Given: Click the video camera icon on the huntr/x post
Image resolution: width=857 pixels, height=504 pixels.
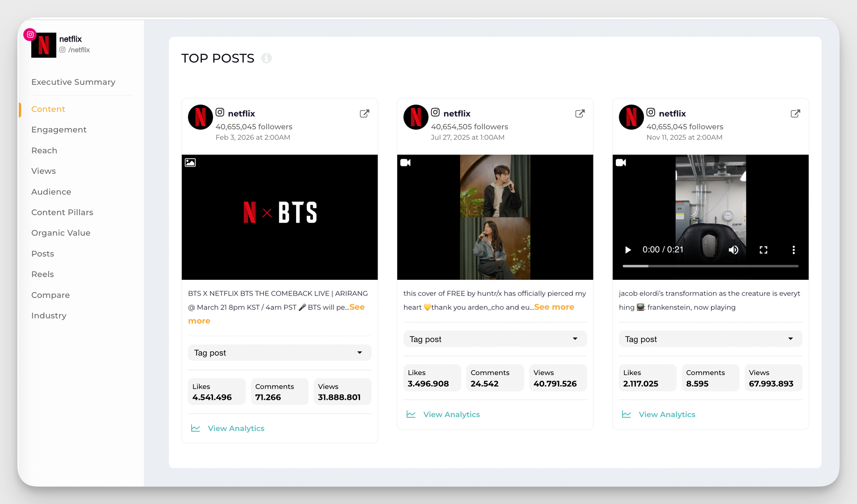Looking at the screenshot, I should coord(405,162).
